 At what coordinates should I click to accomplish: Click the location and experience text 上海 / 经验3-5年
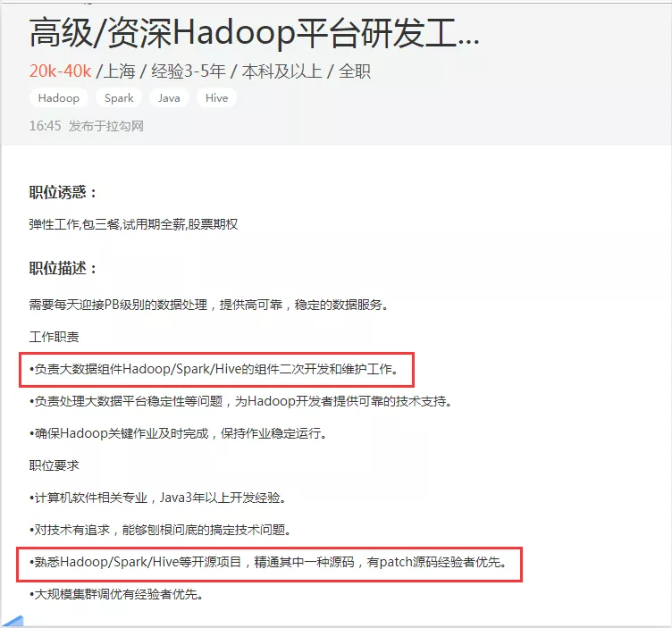tap(164, 71)
